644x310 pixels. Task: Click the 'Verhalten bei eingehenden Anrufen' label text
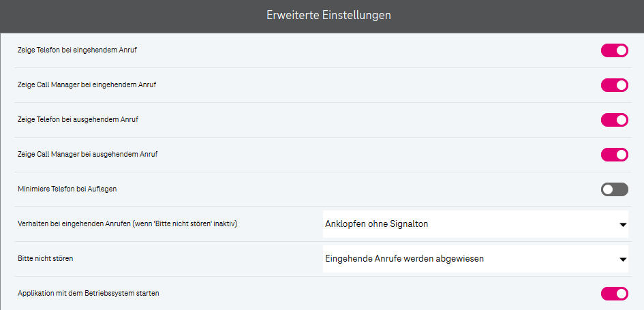coord(75,224)
